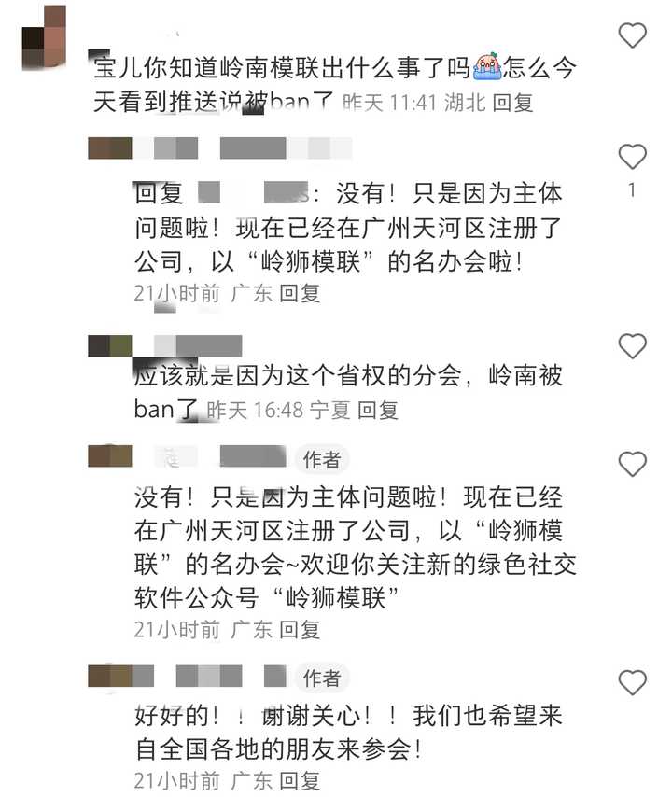Image resolution: width=672 pixels, height=797 pixels.
Task: Like the author's 谢谢关心 comment
Action: (x=632, y=681)
